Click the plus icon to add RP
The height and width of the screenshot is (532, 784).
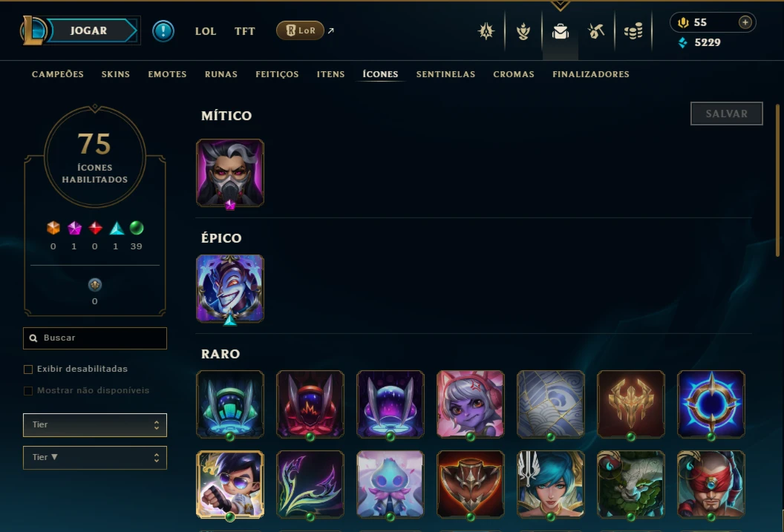[x=745, y=22]
